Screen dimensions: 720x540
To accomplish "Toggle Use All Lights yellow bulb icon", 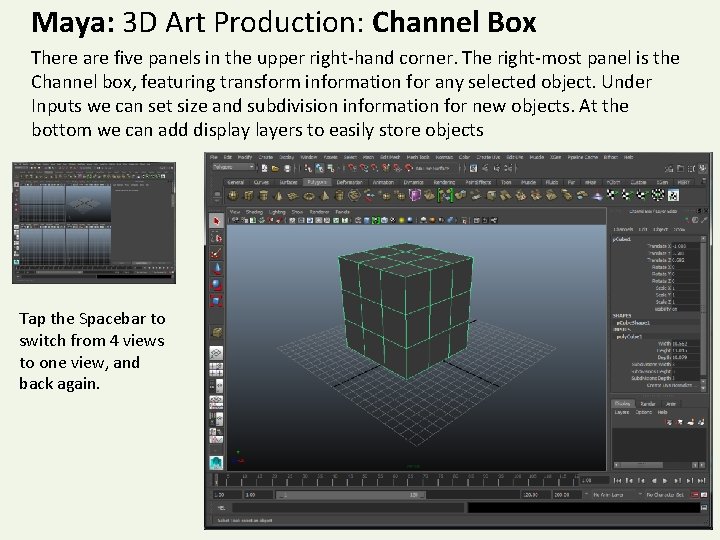I will tap(402, 220).
